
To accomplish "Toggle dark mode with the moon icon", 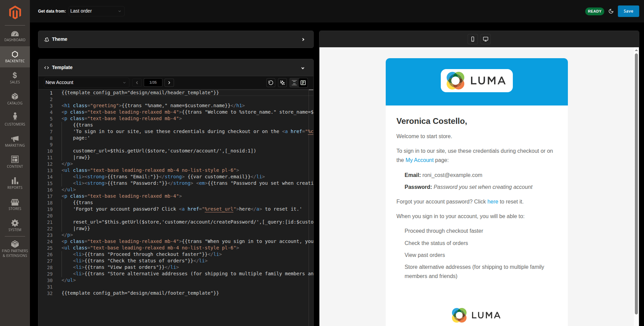I will (x=611, y=11).
